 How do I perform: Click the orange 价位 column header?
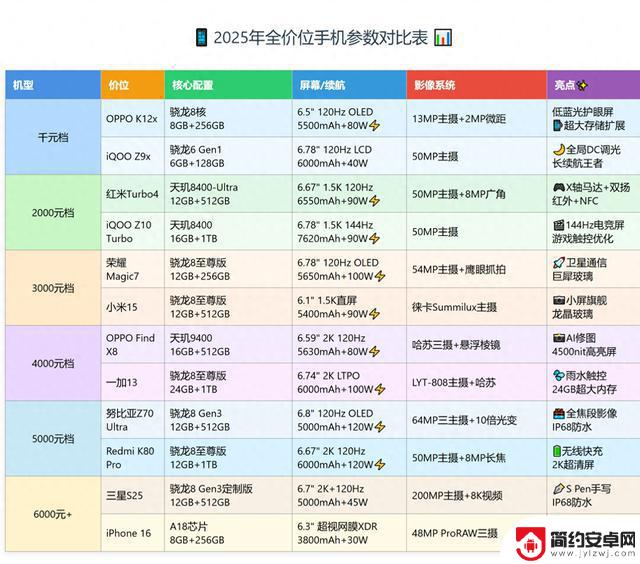133,85
